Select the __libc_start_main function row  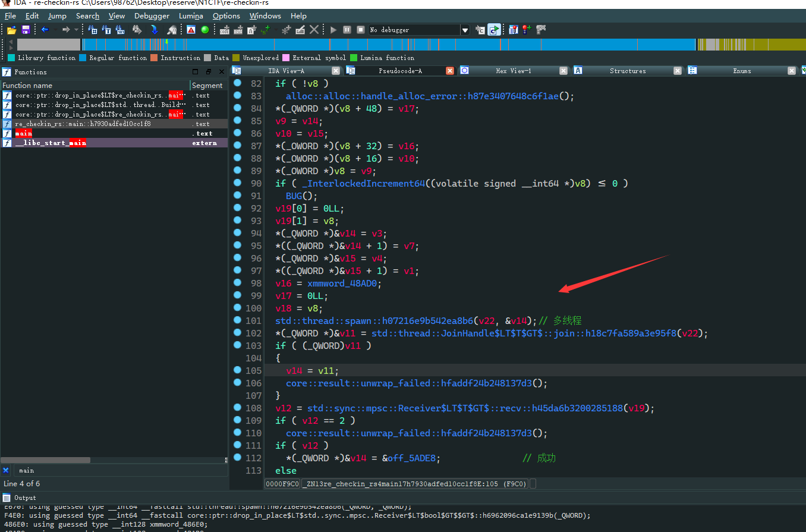pyautogui.click(x=51, y=143)
